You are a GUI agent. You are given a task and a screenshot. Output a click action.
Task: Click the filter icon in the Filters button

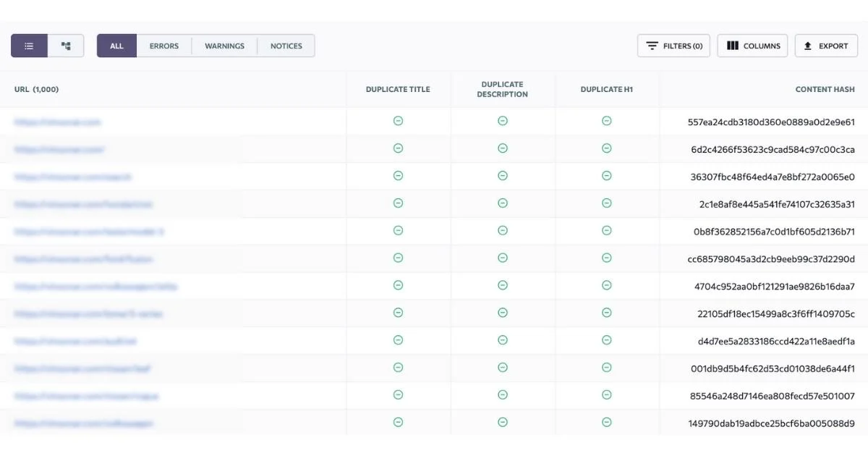click(652, 46)
